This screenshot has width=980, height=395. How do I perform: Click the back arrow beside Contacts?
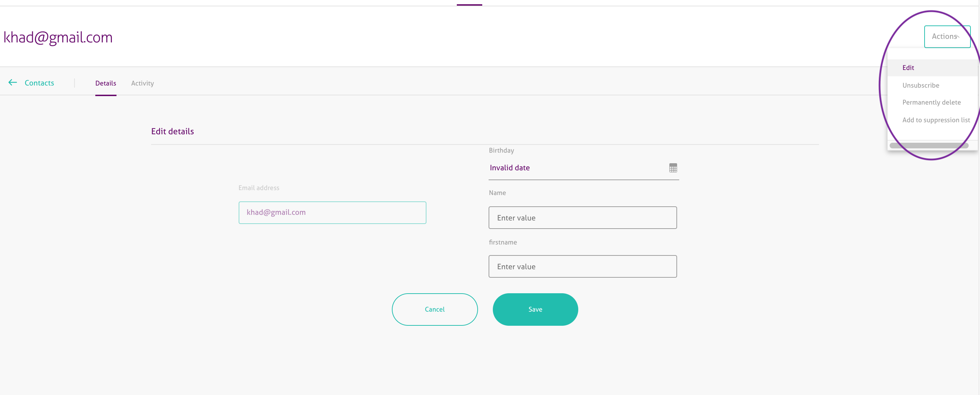click(x=13, y=83)
